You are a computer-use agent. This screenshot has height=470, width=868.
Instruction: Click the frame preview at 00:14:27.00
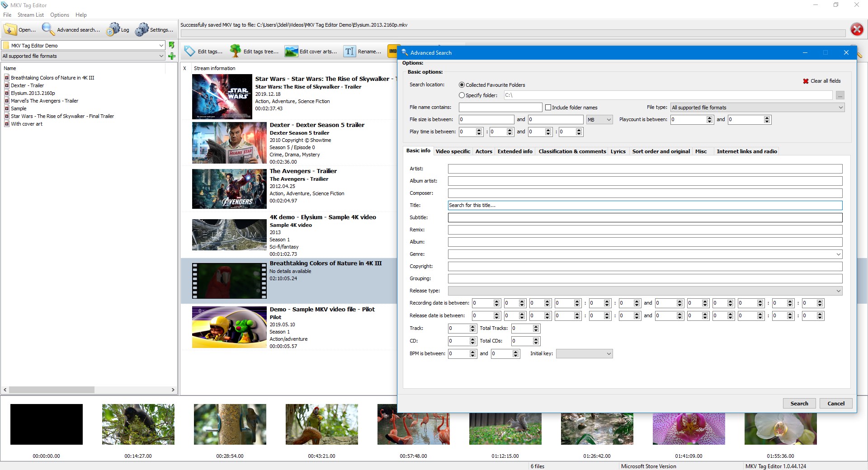(x=138, y=424)
